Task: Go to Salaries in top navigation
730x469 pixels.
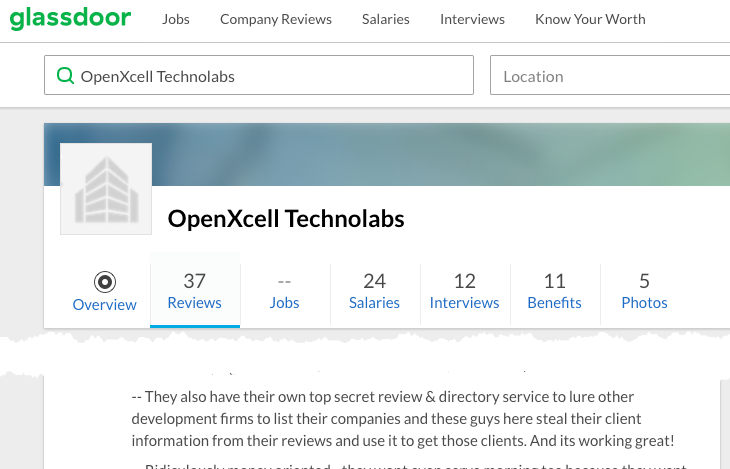Action: (386, 19)
